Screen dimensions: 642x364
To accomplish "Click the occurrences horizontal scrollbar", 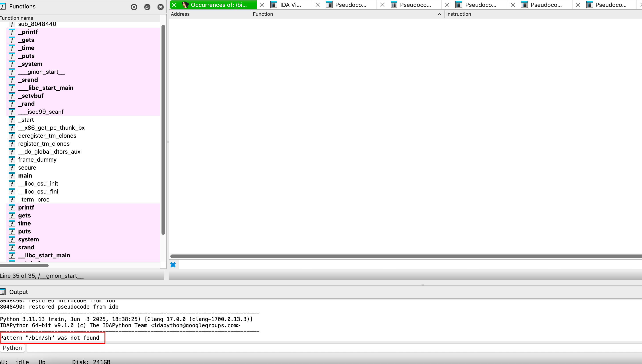I will [405, 256].
